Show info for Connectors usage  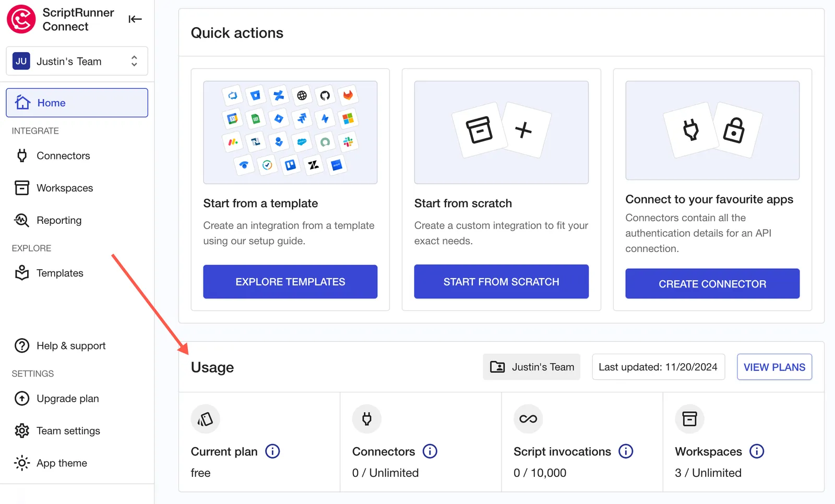point(430,451)
